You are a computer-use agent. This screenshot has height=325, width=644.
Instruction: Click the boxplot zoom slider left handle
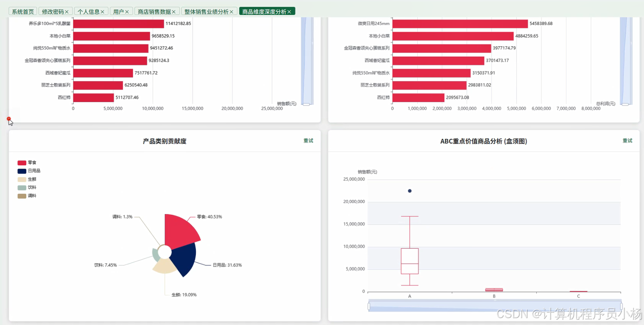click(x=369, y=306)
